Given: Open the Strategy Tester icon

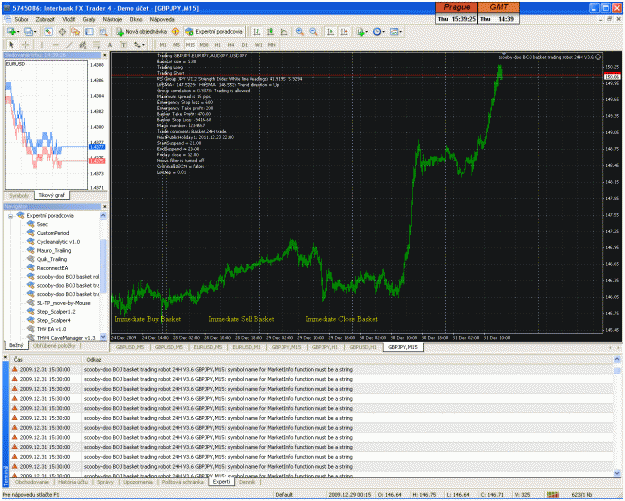Looking at the screenshot, I should 103,31.
